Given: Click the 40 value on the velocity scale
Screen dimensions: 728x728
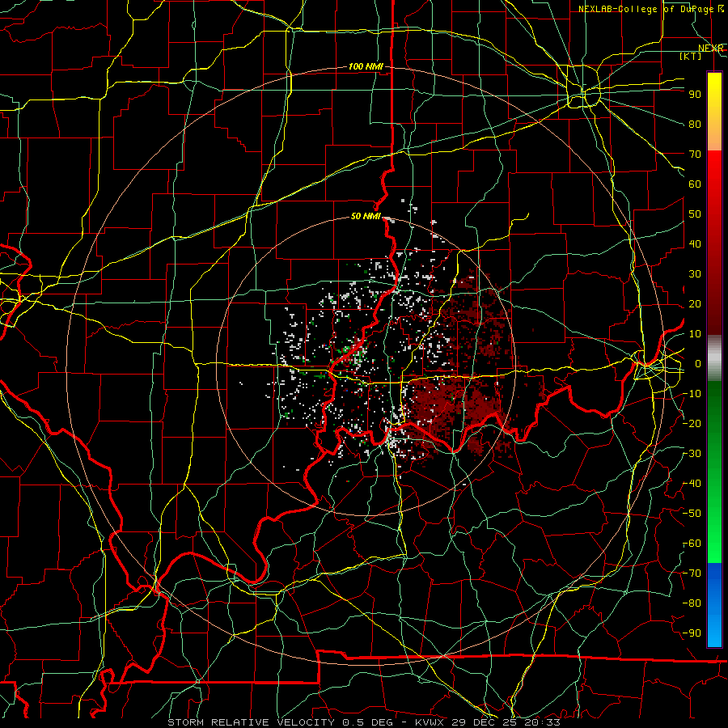Looking at the screenshot, I should click(695, 243).
